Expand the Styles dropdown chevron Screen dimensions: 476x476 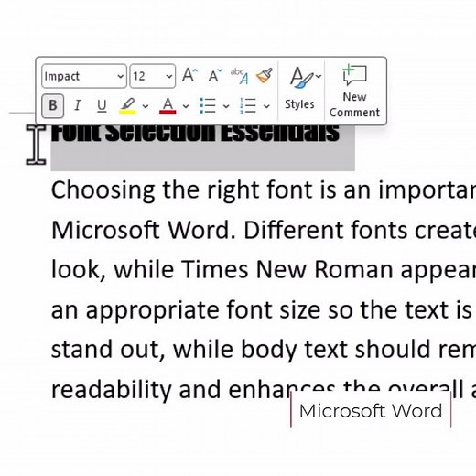pos(319,76)
